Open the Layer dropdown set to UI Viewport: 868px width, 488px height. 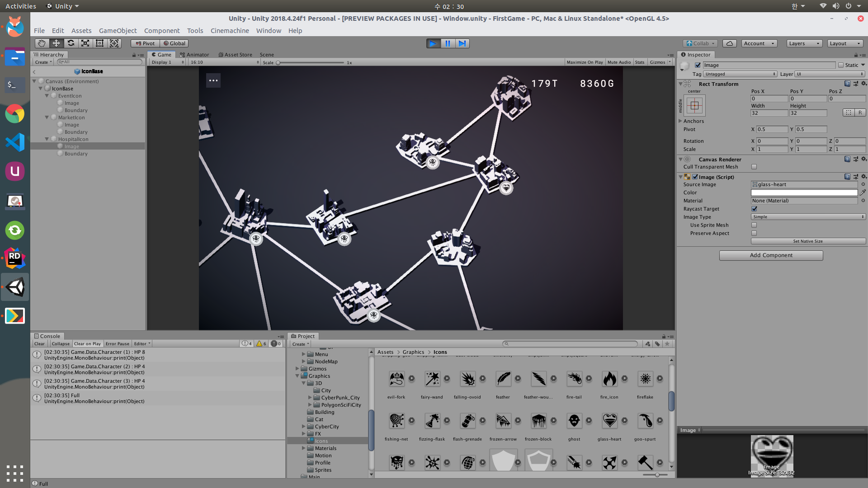pos(830,74)
